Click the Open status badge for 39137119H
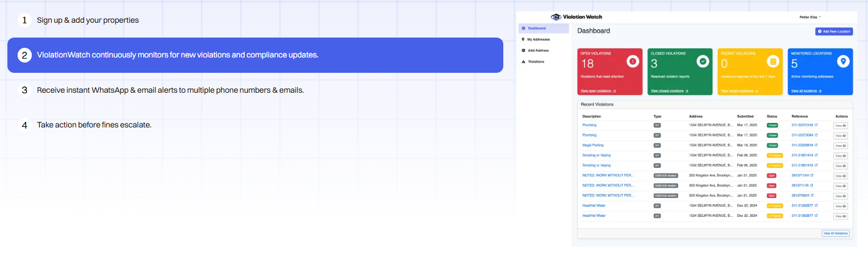 [x=771, y=175]
